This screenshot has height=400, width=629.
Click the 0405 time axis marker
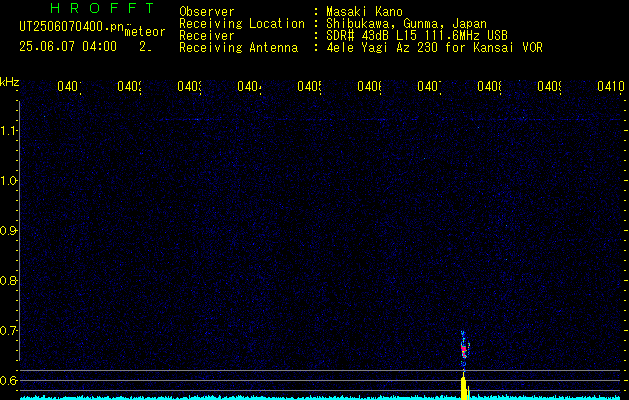pos(309,86)
